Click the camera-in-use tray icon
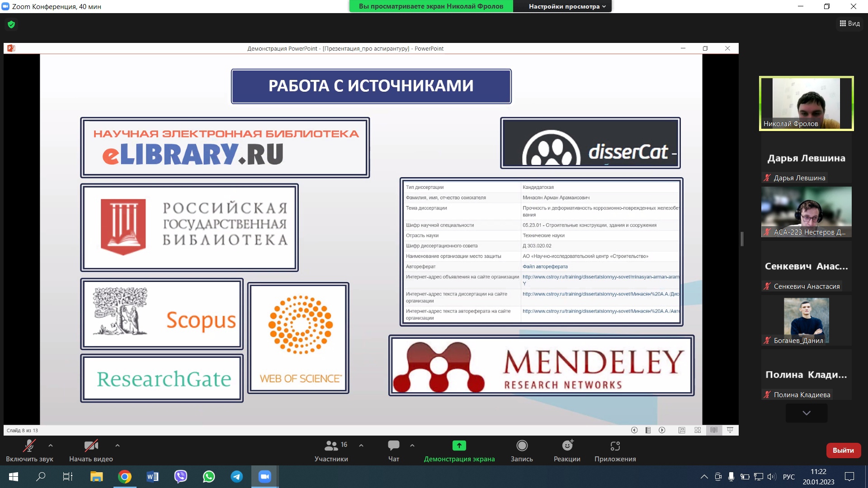 tap(718, 477)
